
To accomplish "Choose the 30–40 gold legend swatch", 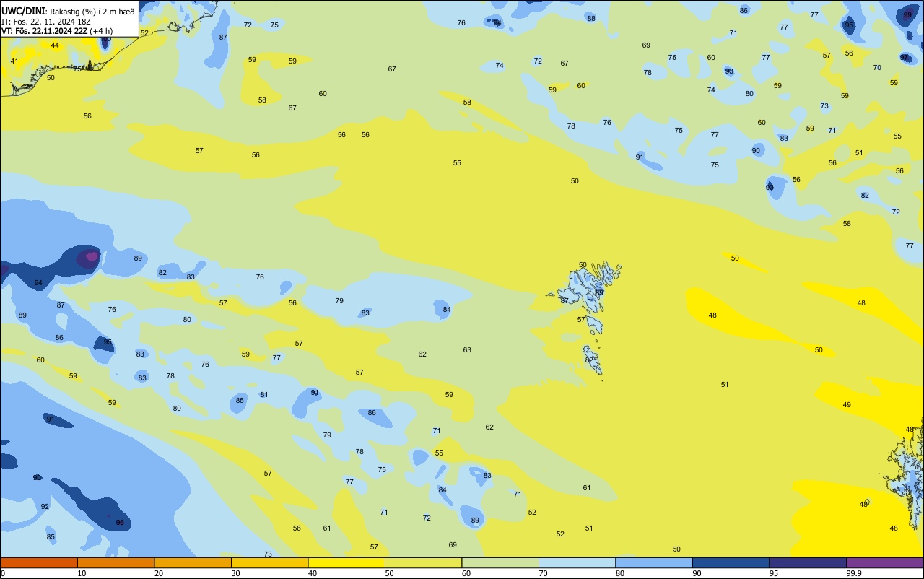I will pyautogui.click(x=269, y=562).
